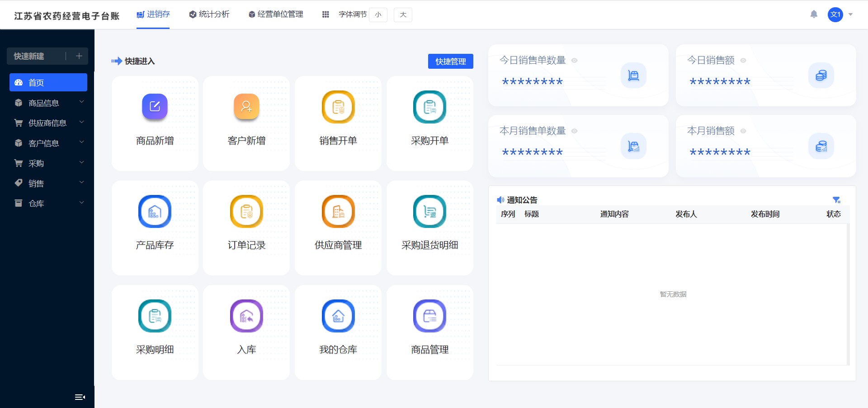Switch to the 统计分析 tab
This screenshot has width=868, height=408.
(209, 14)
